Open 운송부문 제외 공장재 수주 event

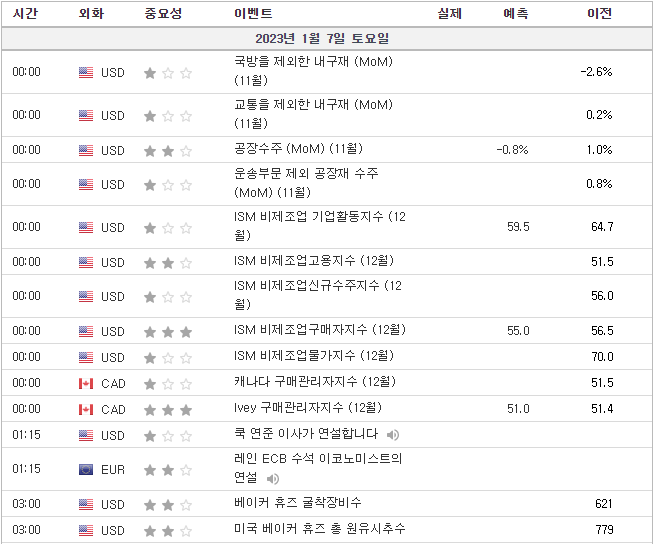(x=306, y=183)
